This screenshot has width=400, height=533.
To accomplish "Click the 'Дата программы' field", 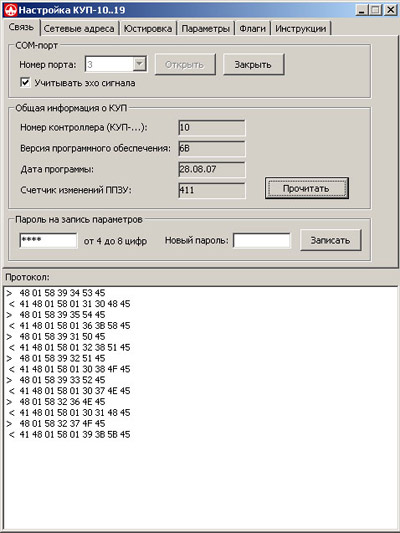I will point(211,169).
